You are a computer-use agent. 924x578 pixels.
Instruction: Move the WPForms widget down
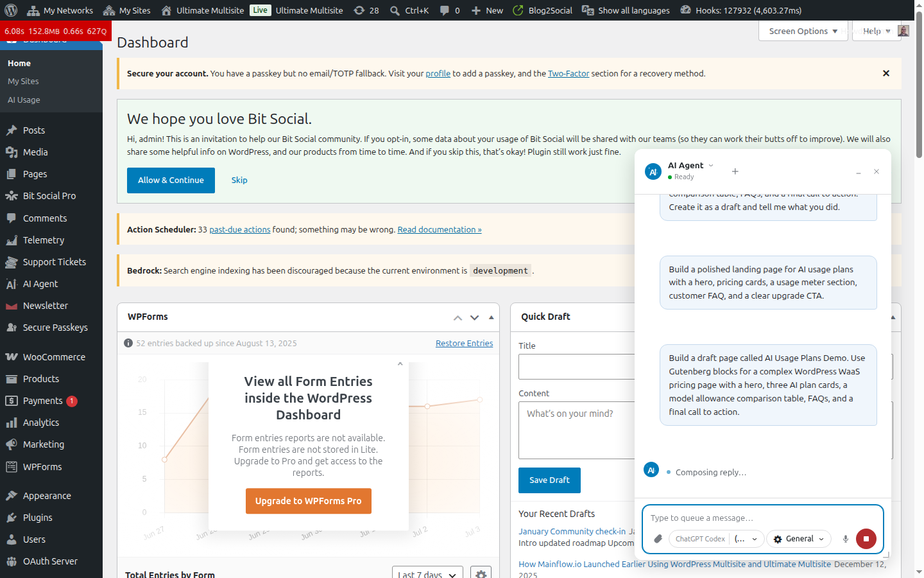[x=474, y=317]
